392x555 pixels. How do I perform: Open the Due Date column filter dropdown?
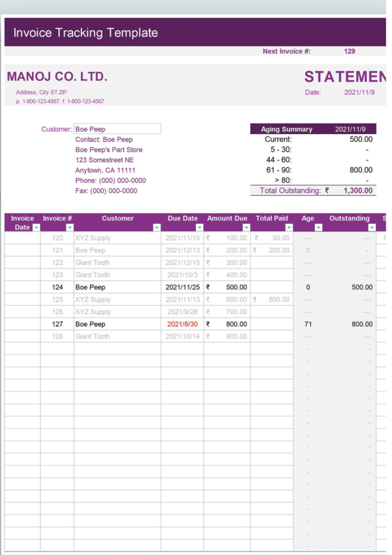(199, 228)
